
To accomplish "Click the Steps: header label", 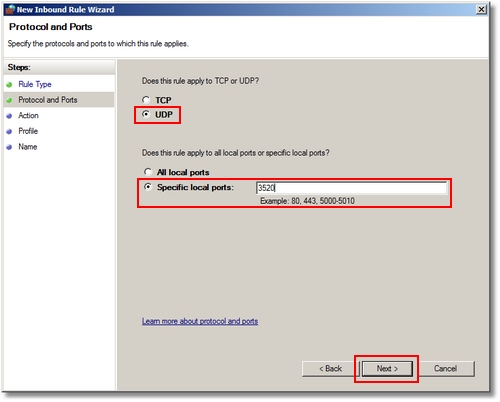I will (x=19, y=67).
